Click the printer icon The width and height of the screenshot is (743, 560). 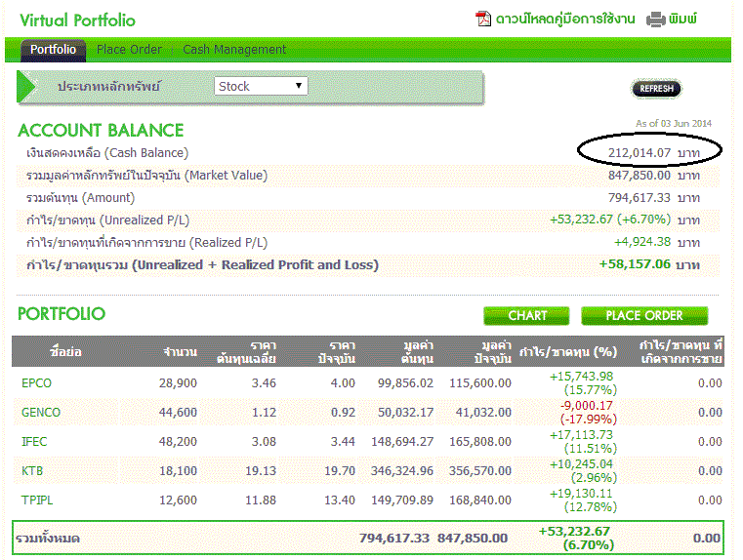tap(655, 20)
